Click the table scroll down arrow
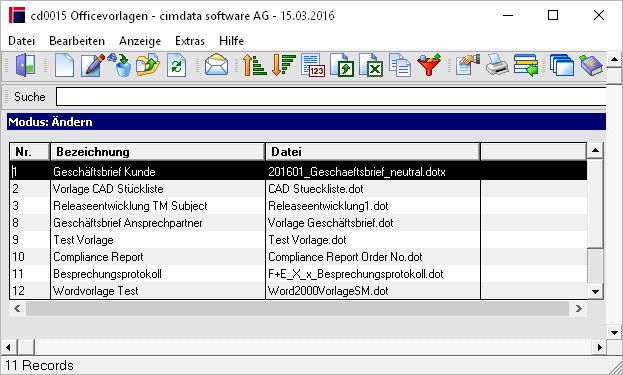Image resolution: width=623 pixels, height=375 pixels. [x=595, y=292]
